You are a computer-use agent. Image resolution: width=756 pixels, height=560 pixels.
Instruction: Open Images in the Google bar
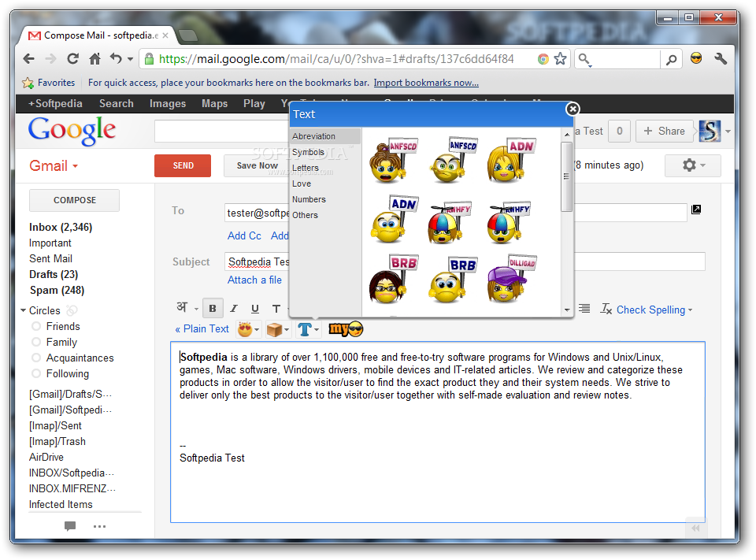pos(167,104)
